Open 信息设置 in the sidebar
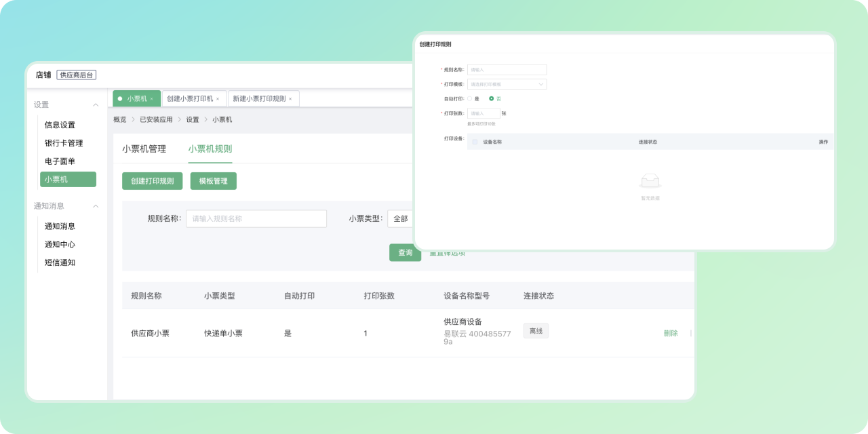Screen dimensions: 868x434 60,125
